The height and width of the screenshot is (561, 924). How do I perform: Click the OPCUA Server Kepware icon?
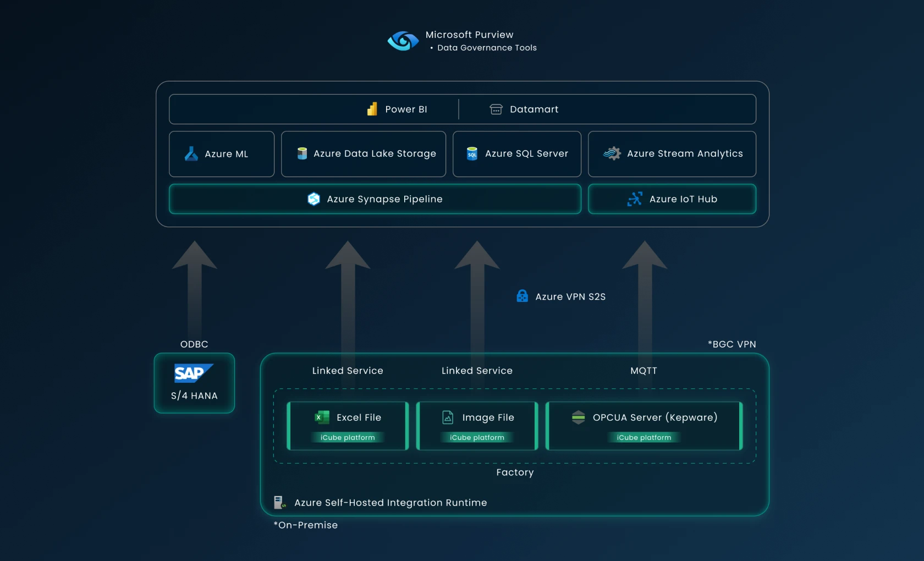(x=578, y=417)
